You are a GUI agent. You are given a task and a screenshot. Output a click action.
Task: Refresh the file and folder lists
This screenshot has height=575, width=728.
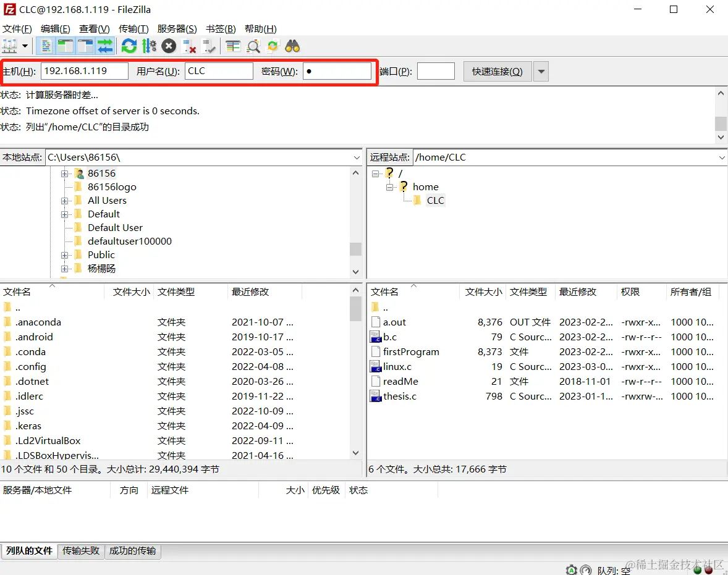tap(129, 46)
